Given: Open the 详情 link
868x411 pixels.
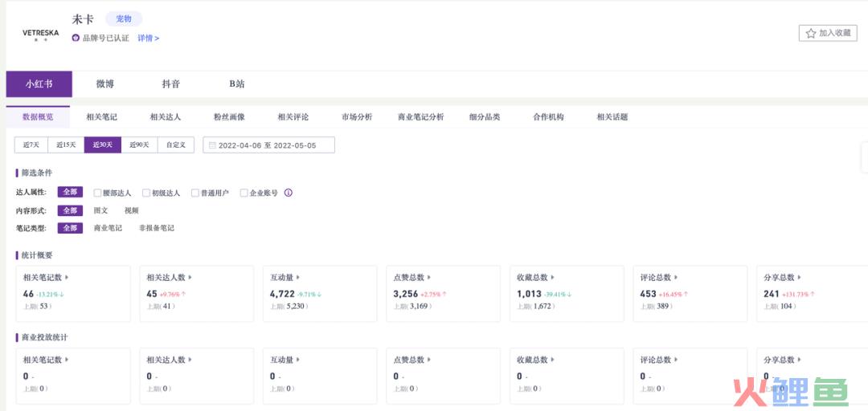Looking at the screenshot, I should pyautogui.click(x=149, y=39).
